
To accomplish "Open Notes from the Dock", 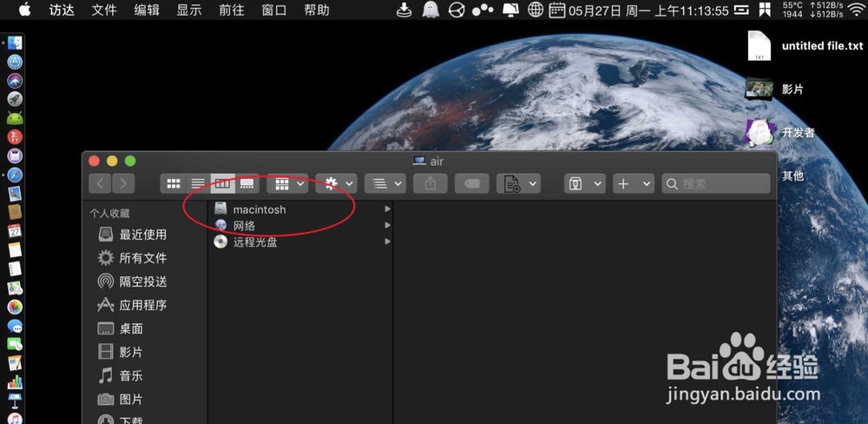I will point(15,250).
